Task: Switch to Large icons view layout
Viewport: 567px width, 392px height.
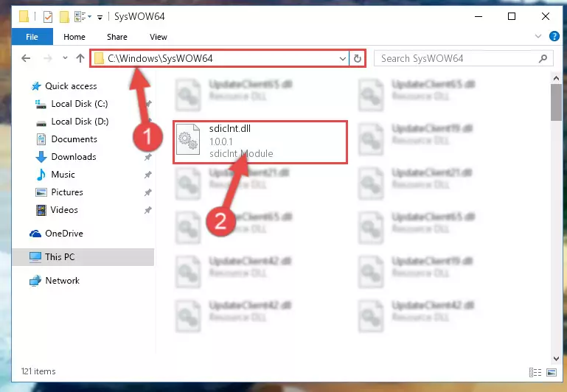Action: pyautogui.click(x=552, y=372)
